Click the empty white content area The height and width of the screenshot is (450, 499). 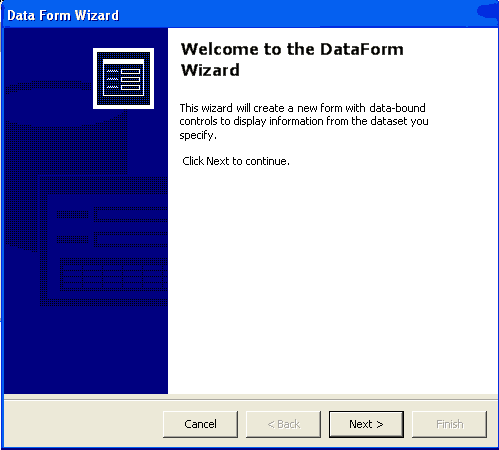pyautogui.click(x=332, y=280)
